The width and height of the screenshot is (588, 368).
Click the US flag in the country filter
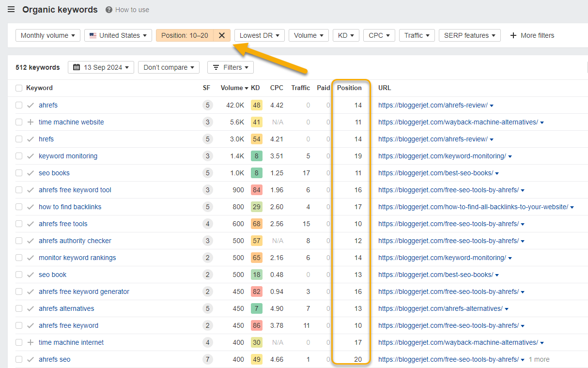point(92,35)
